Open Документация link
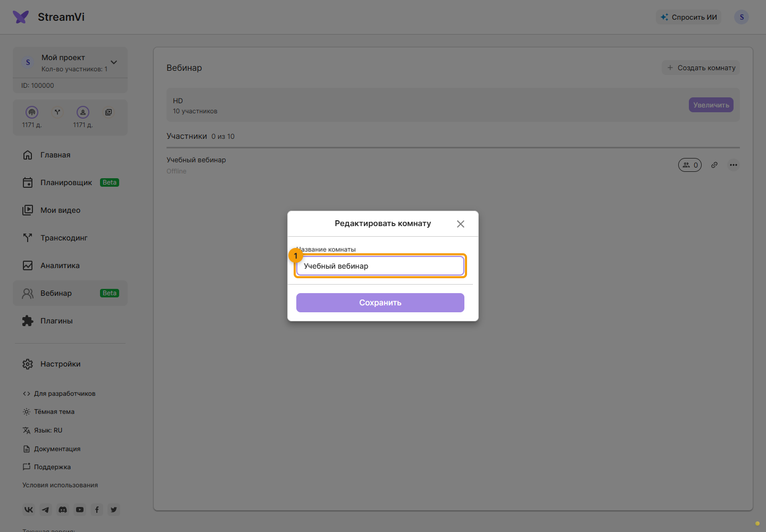This screenshot has width=766, height=532. (x=52, y=449)
